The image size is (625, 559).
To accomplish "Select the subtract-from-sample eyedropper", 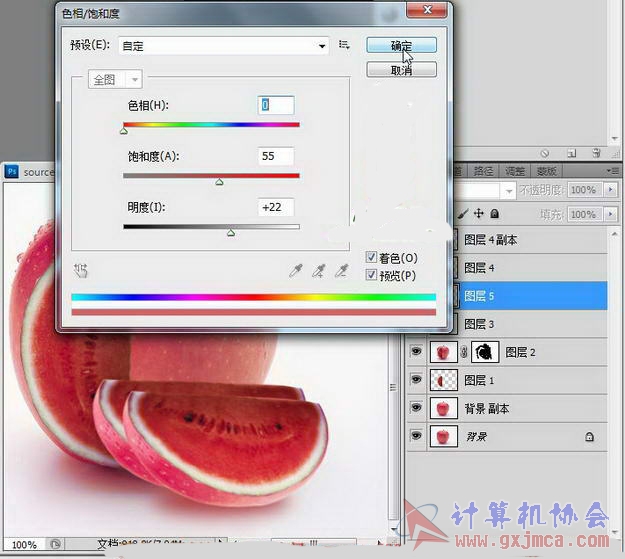I will pyautogui.click(x=342, y=270).
